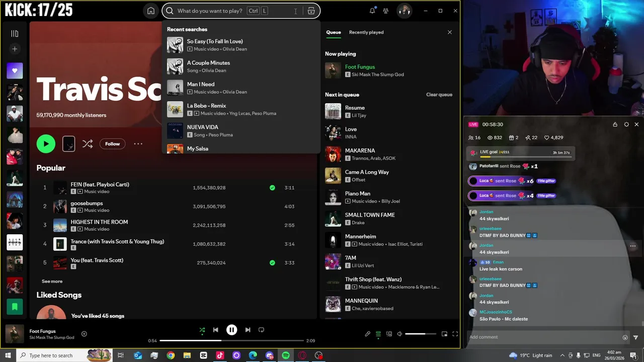
Task: Toggle shuffle in the bottom player bar
Action: point(202,330)
